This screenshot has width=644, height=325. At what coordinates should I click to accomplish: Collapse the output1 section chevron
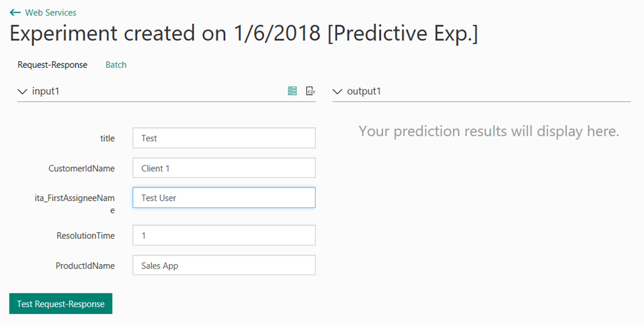(337, 91)
